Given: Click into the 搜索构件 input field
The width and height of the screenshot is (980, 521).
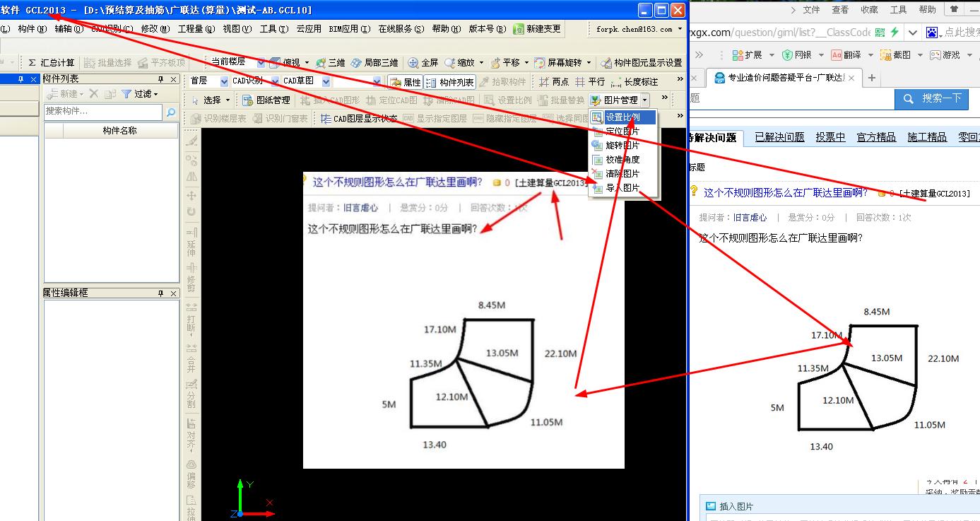Looking at the screenshot, I should 103,112.
